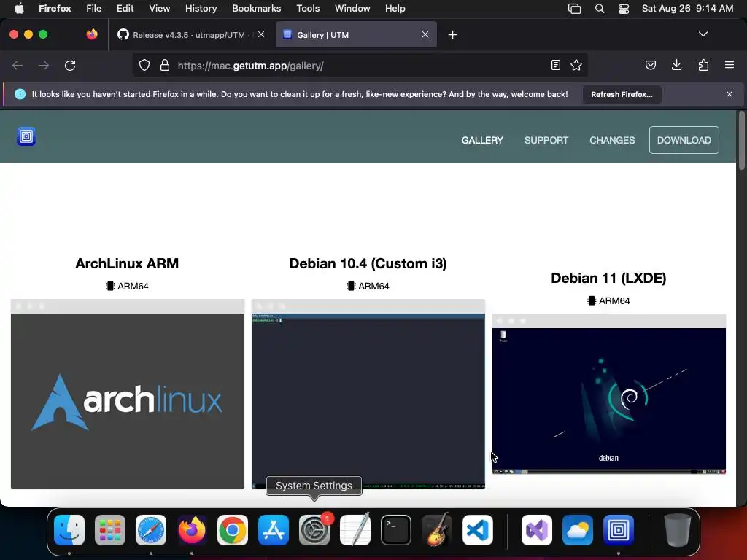Open Terminal from the Dock
The image size is (747, 560).
[x=396, y=530]
